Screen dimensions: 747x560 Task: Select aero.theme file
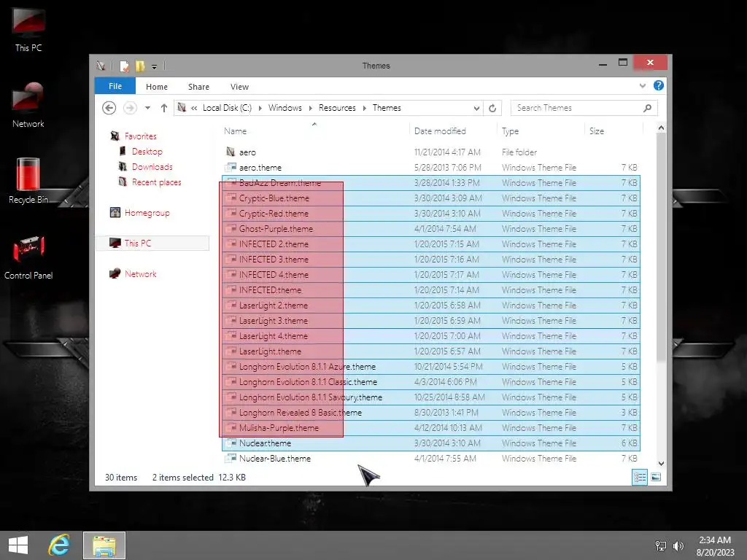(431, 168)
